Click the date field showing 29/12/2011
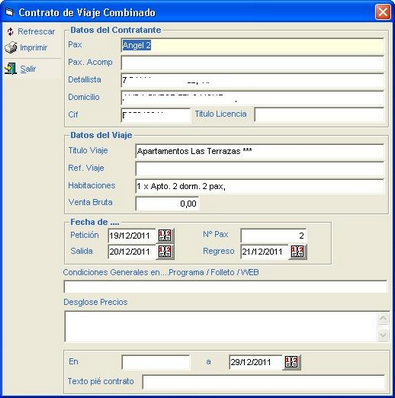This screenshot has height=398, width=395. (x=256, y=362)
